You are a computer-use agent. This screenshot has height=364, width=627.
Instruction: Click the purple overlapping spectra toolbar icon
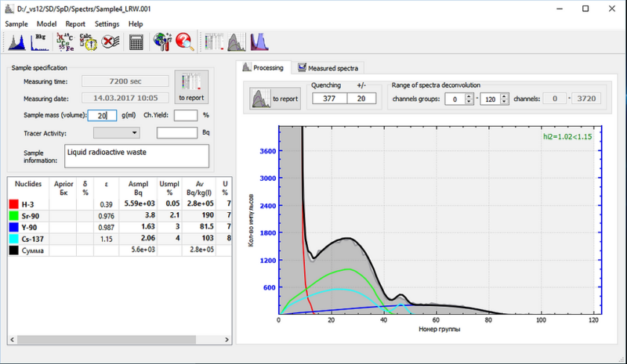coord(259,42)
